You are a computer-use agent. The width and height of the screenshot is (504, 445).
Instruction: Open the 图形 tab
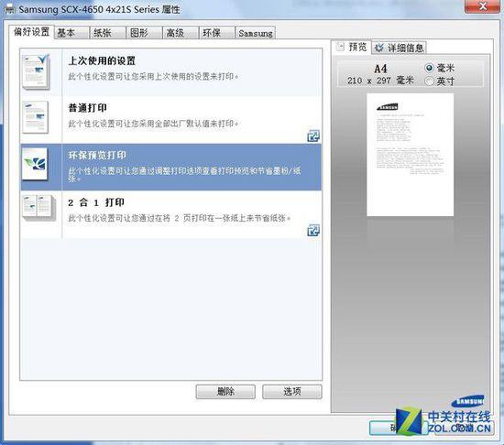[144, 33]
